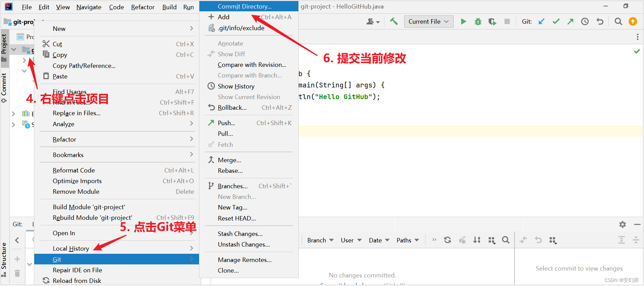This screenshot has width=644, height=286.
Task: Click the IDE update notification icon
Action: tap(633, 22)
